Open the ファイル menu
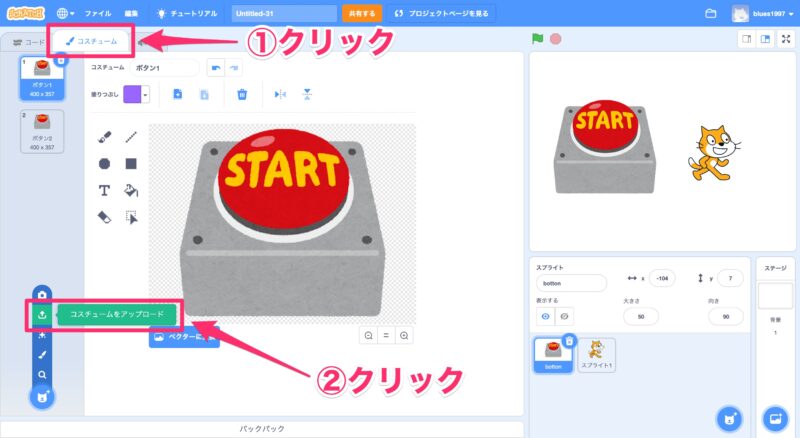800x438 pixels. (x=98, y=14)
